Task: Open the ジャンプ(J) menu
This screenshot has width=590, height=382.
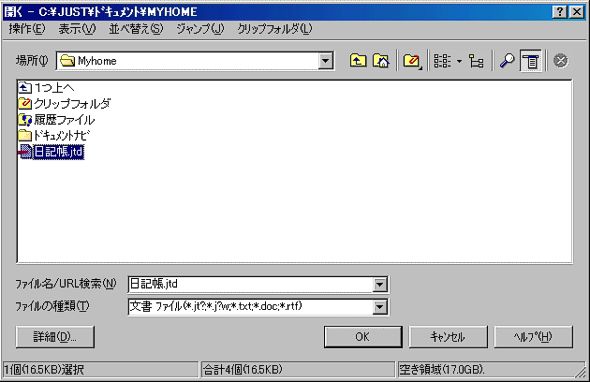Action: [x=200, y=29]
